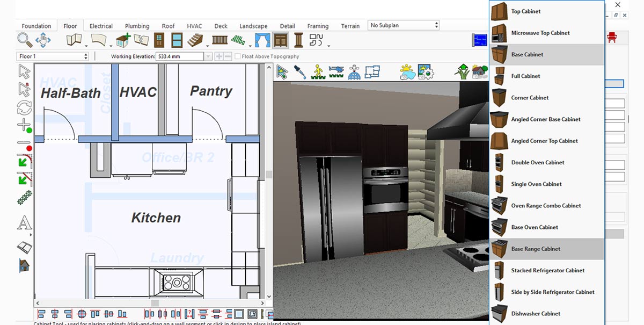Click the zoom magnifier tool
The image size is (644, 325).
[x=25, y=40]
